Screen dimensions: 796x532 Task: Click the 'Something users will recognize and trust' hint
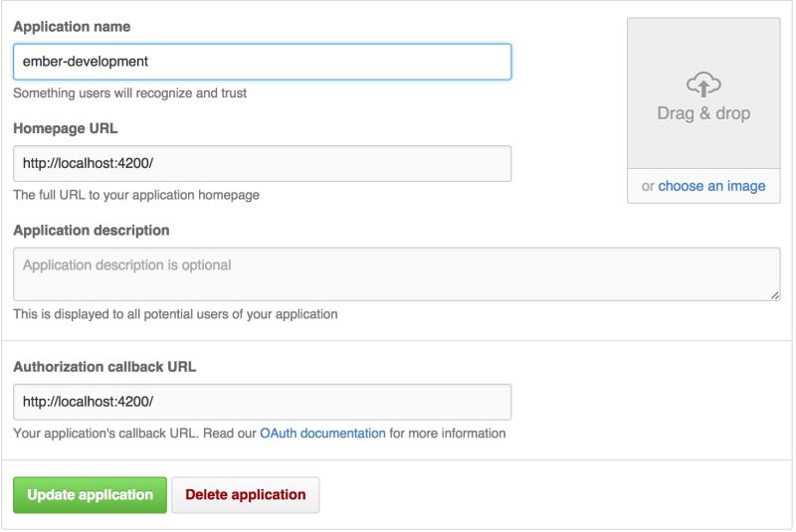[130, 93]
